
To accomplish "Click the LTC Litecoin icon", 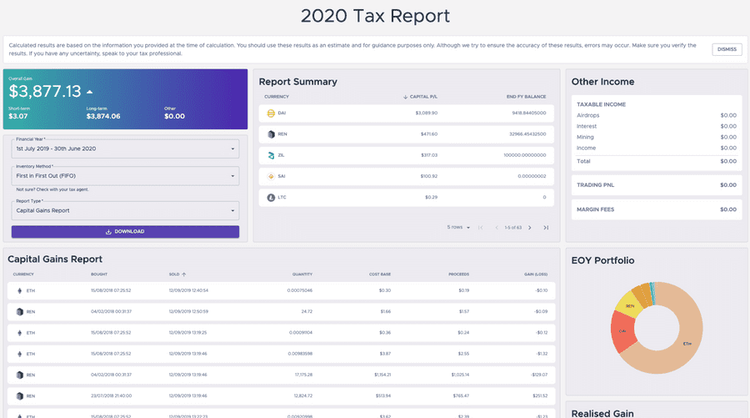I will 269,197.
